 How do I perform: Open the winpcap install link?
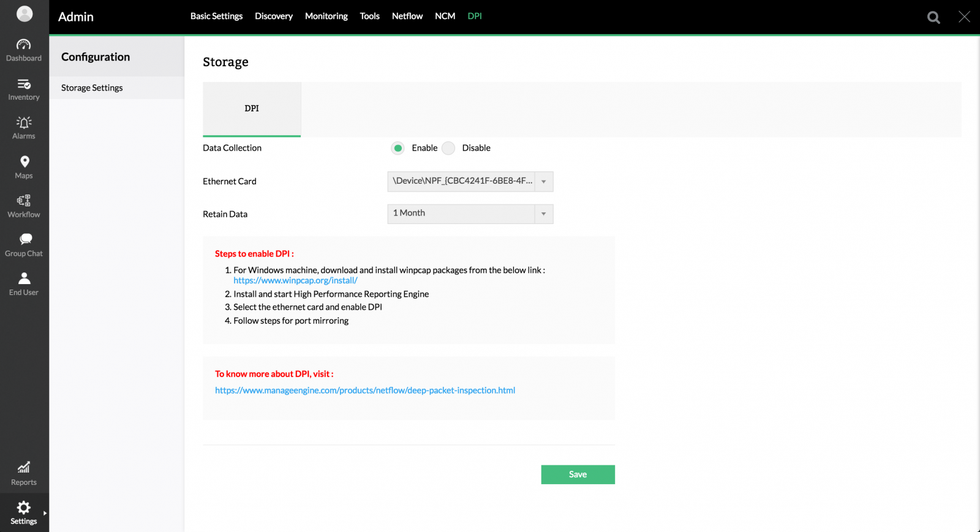(x=295, y=280)
